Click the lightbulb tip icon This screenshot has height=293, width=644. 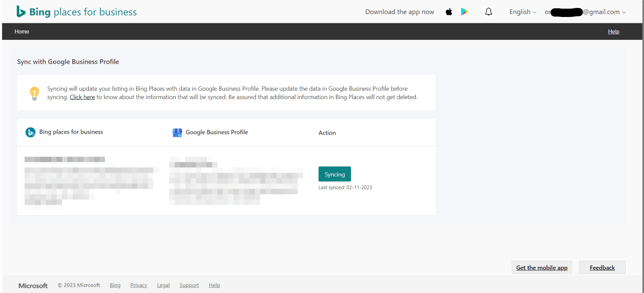(34, 93)
